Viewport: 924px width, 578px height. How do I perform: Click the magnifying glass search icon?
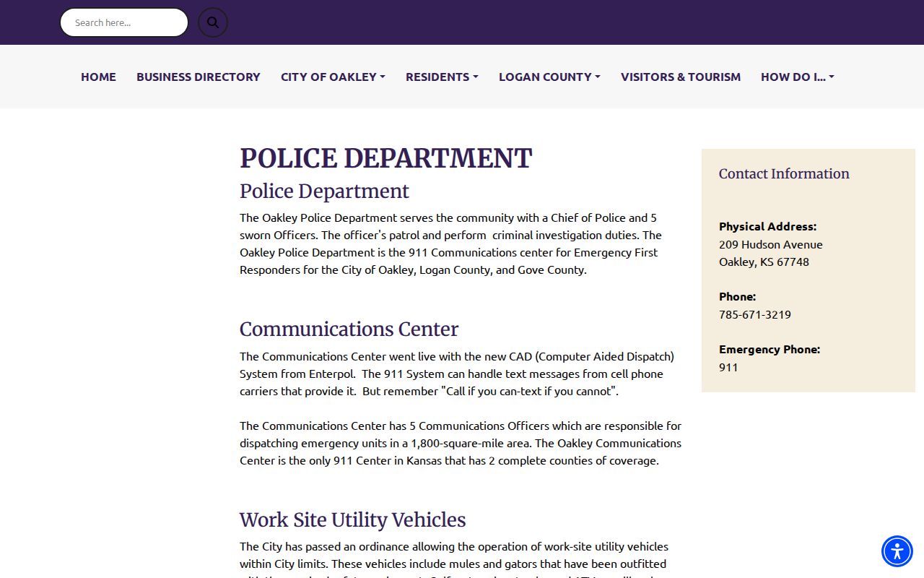tap(213, 22)
